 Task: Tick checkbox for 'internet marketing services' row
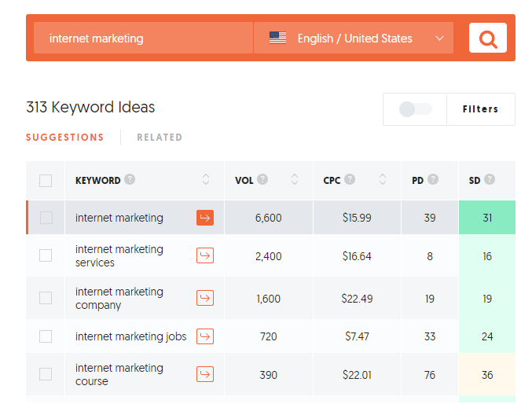pos(46,255)
